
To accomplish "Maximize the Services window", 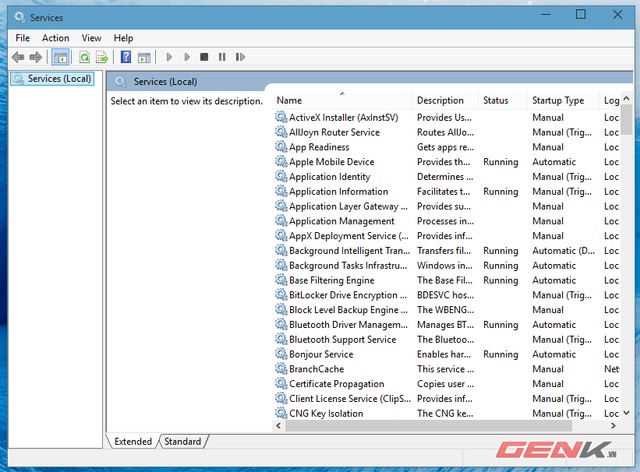I will point(580,14).
